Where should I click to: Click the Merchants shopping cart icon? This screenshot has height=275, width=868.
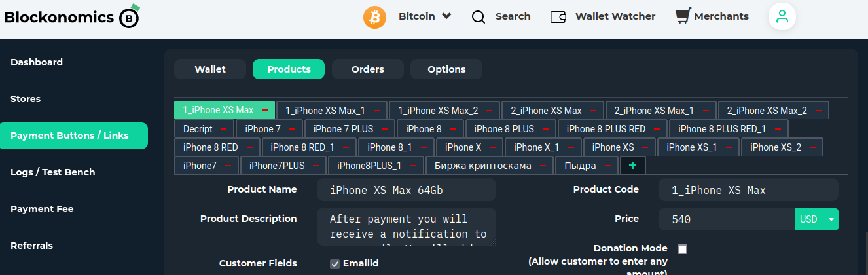[x=683, y=16]
